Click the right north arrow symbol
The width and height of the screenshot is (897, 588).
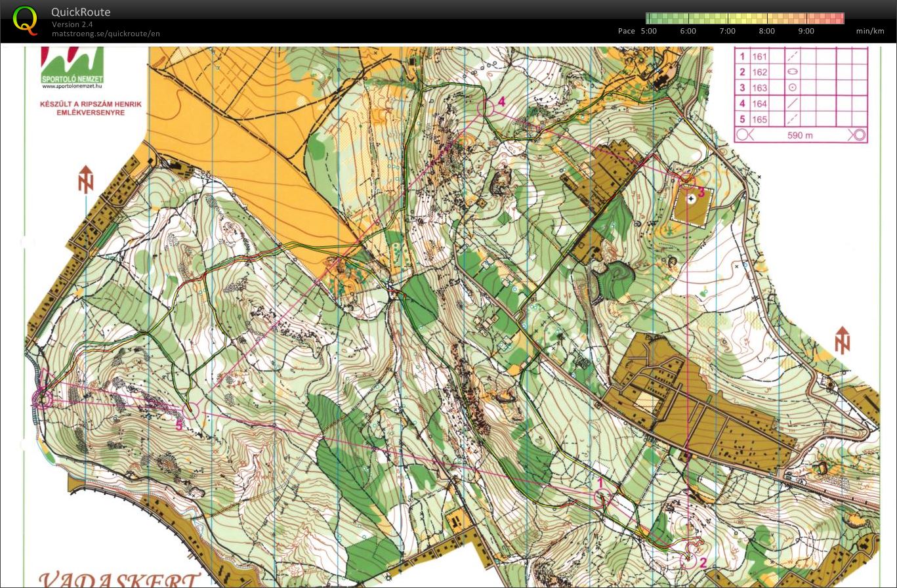[843, 341]
